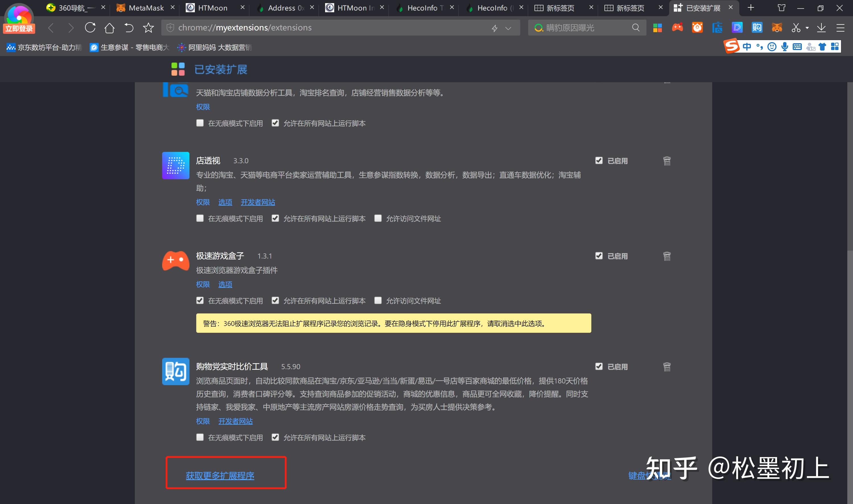Click 获取更多扩展程序 link

point(220,476)
